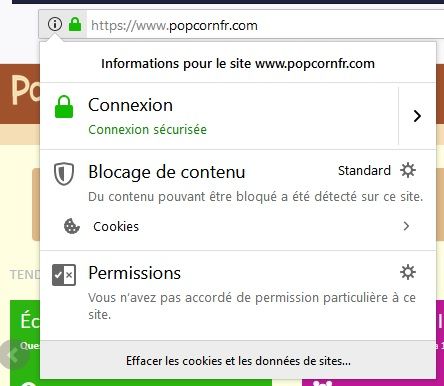The height and width of the screenshot is (386, 444).
Task: Open content blocking settings gear
Action: click(408, 170)
